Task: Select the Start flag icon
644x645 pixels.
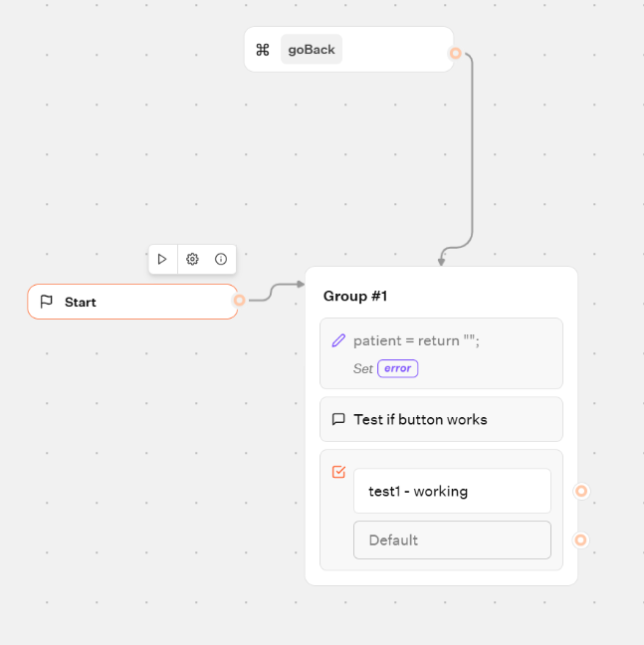Action: pos(46,302)
